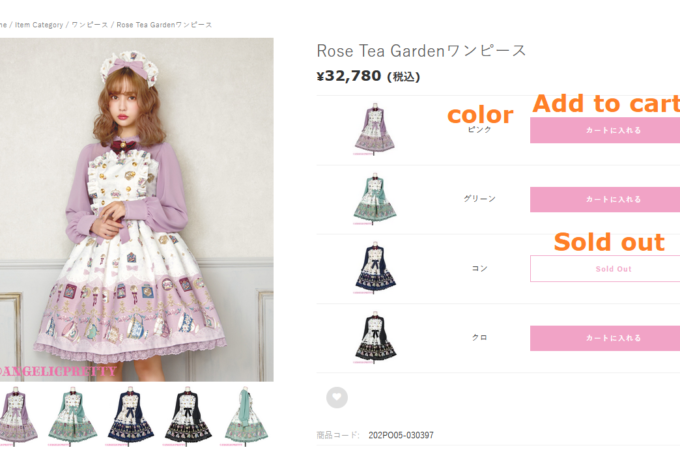
Task: Select the black dress image in color list
Action: (375, 338)
